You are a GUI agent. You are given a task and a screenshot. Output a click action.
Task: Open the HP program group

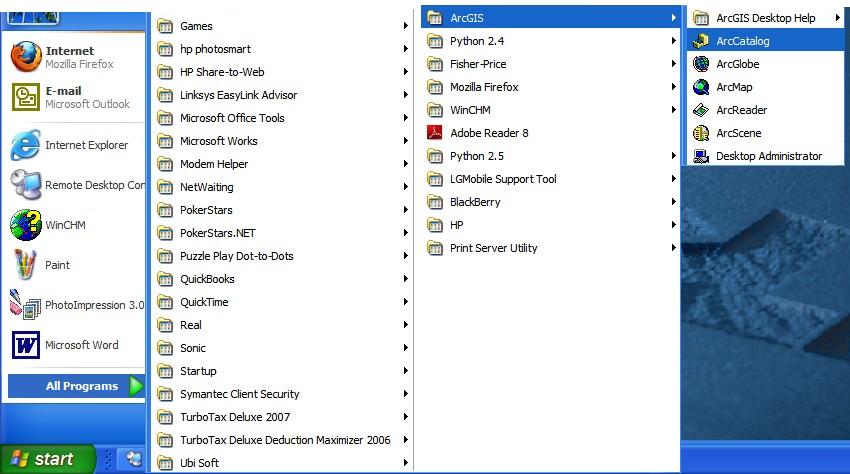click(551, 225)
